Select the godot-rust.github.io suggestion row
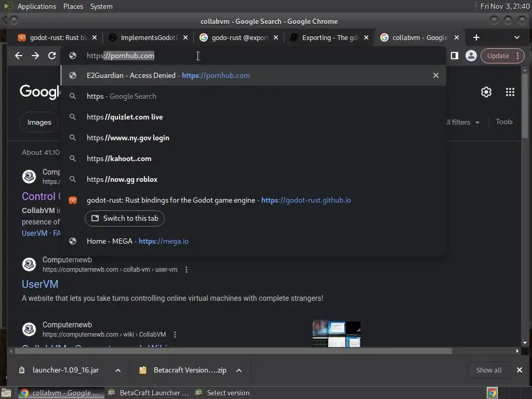This screenshot has width=532, height=399. (253, 200)
